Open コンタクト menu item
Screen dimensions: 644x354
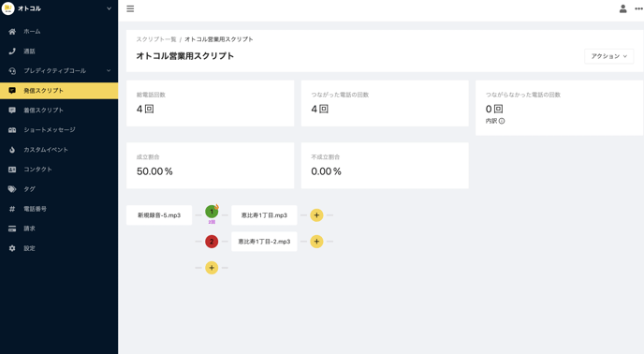point(59,170)
